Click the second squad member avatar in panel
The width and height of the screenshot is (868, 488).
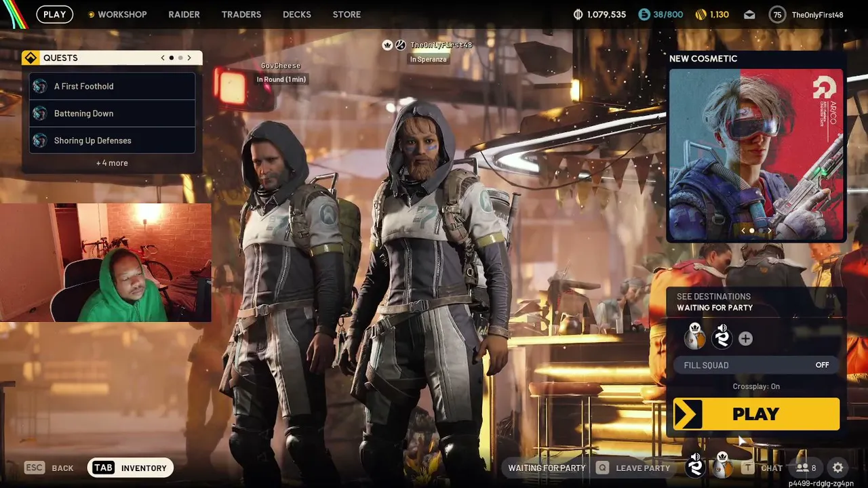722,338
